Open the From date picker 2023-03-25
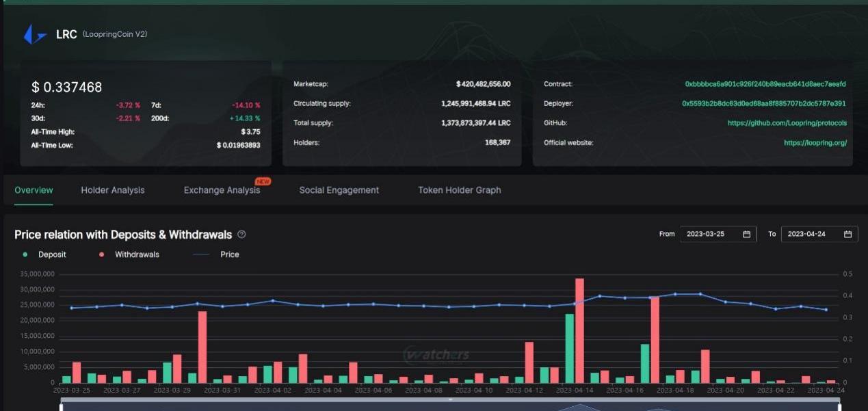 711,234
